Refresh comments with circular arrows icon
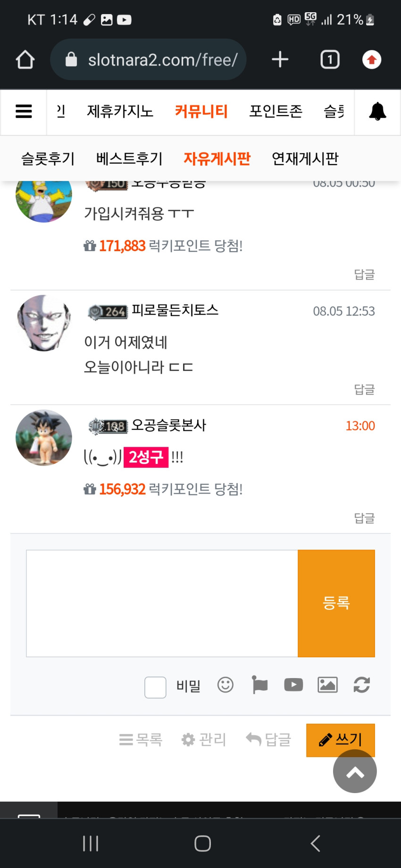This screenshot has width=401, height=868. (x=362, y=685)
